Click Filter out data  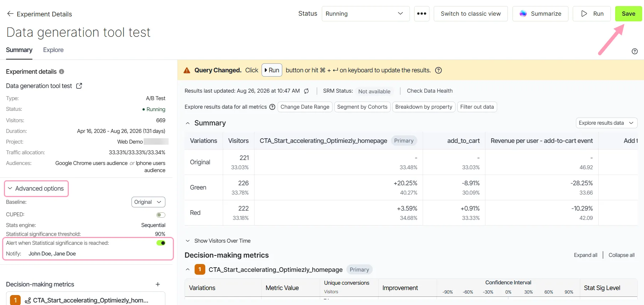pyautogui.click(x=477, y=107)
